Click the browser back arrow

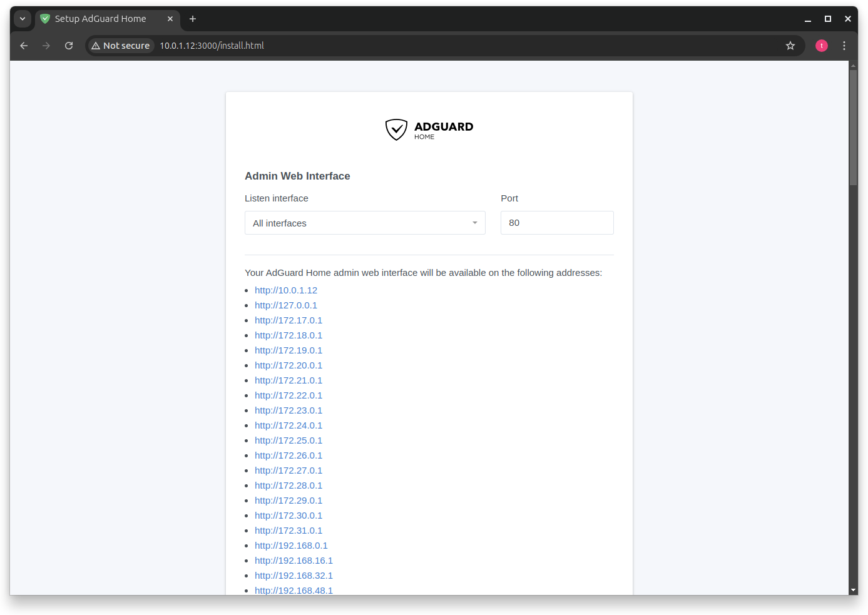click(x=23, y=45)
